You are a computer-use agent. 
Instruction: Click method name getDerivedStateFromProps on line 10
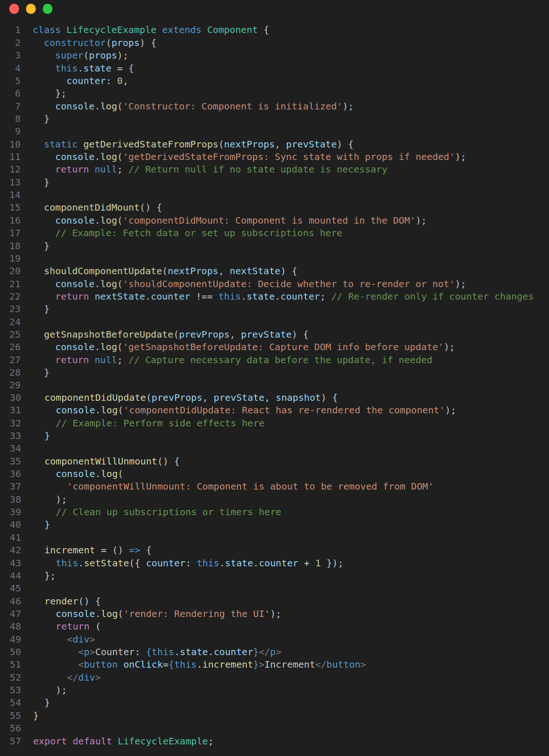(x=151, y=144)
